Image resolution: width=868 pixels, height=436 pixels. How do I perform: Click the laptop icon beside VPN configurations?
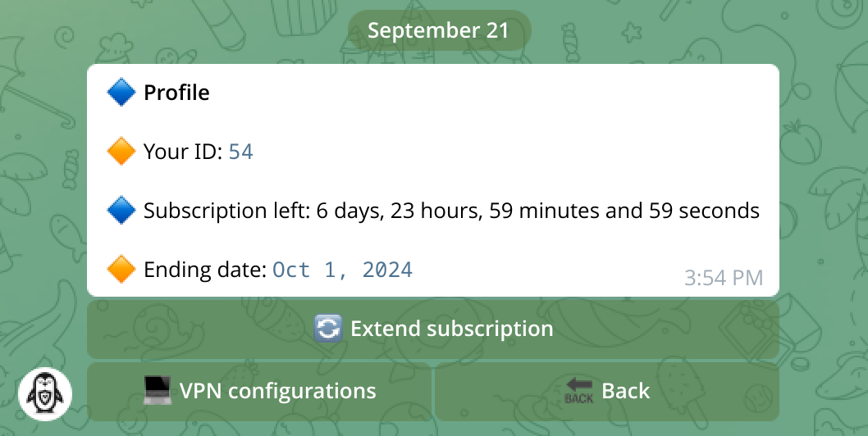coord(157,391)
